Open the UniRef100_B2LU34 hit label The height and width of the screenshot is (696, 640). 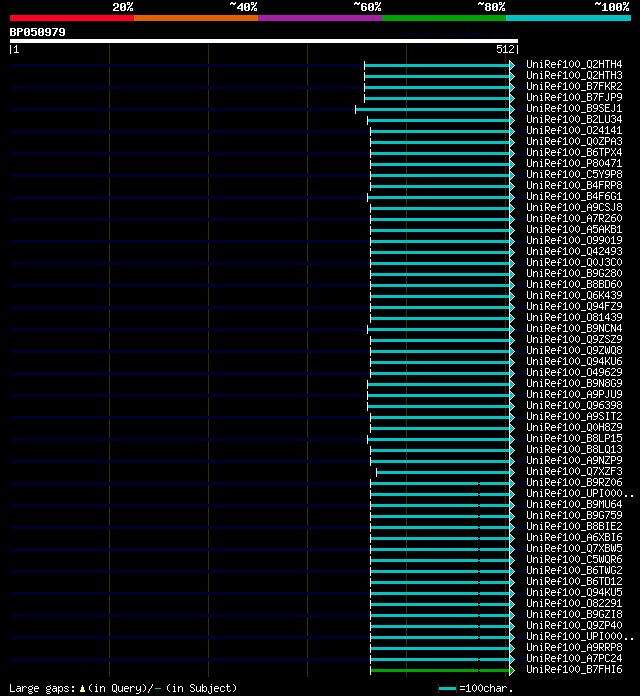574,119
